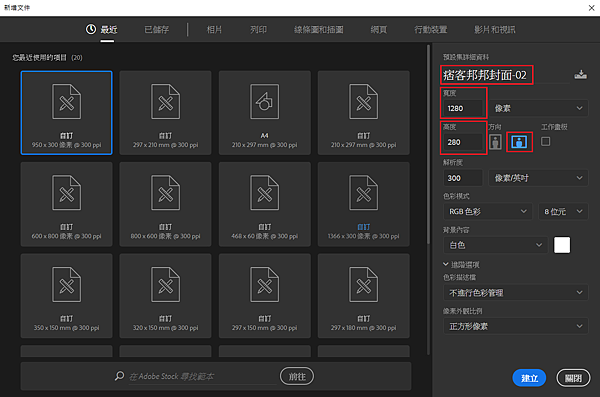Select the 350 x 150 mm preset

67,296
